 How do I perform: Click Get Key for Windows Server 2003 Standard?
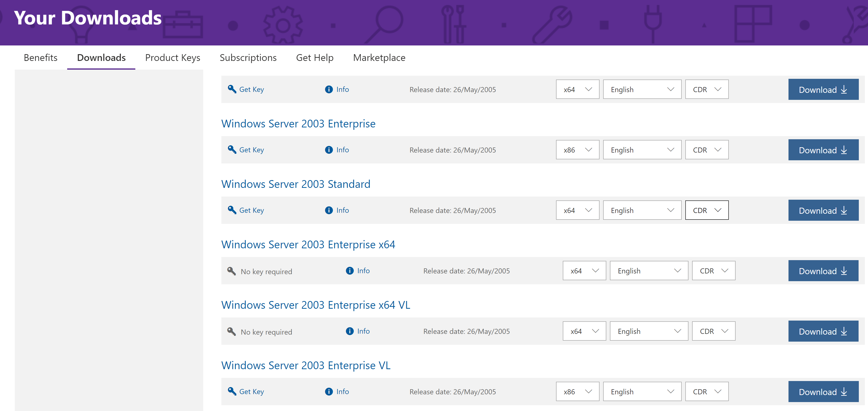tap(251, 210)
